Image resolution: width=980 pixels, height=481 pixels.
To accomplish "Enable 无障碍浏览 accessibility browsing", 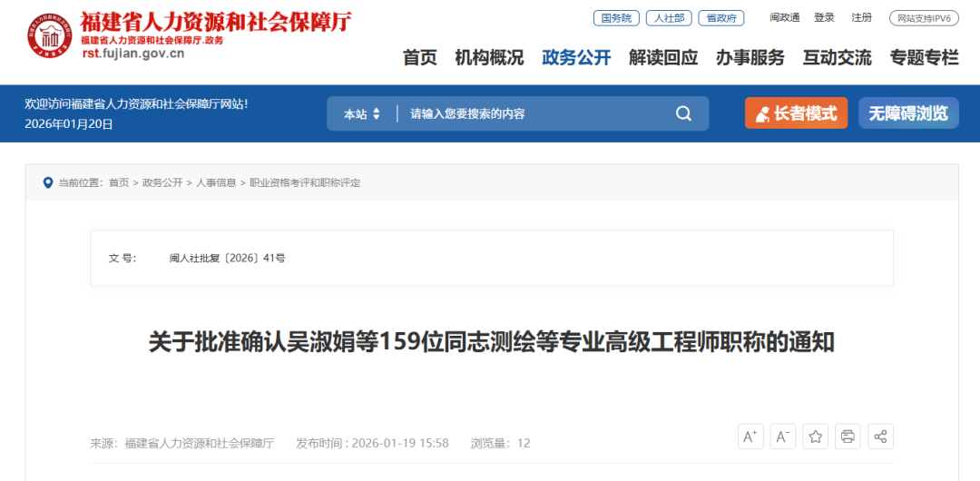I will pos(908,113).
